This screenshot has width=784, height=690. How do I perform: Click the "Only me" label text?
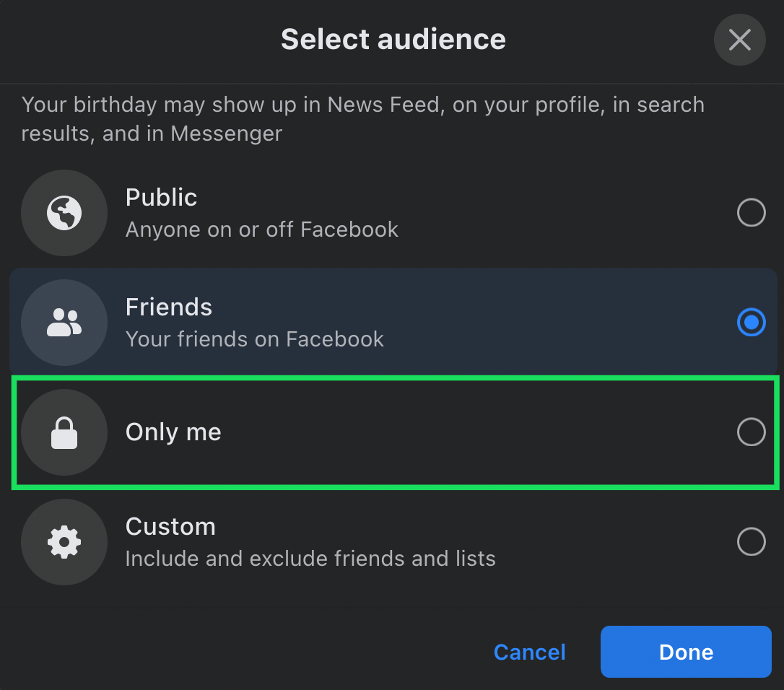pyautogui.click(x=173, y=432)
